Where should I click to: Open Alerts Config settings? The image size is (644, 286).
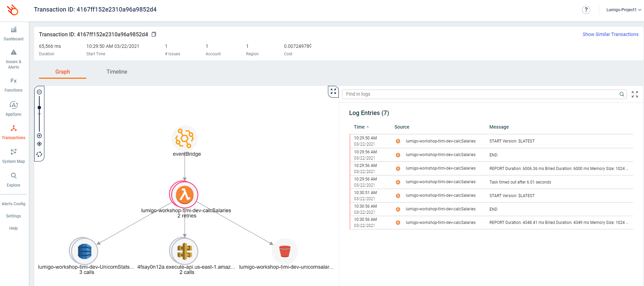[14, 204]
